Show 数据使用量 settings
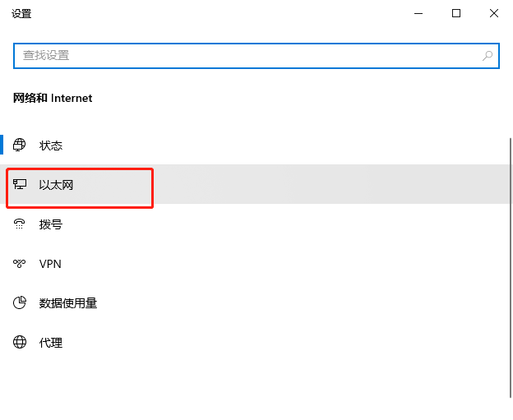513x420 pixels. pos(255,303)
